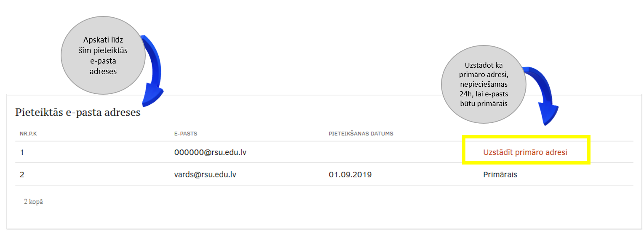
Task: Click the PIETEIKŠANAS DATUMS column header
Action: pyautogui.click(x=361, y=134)
